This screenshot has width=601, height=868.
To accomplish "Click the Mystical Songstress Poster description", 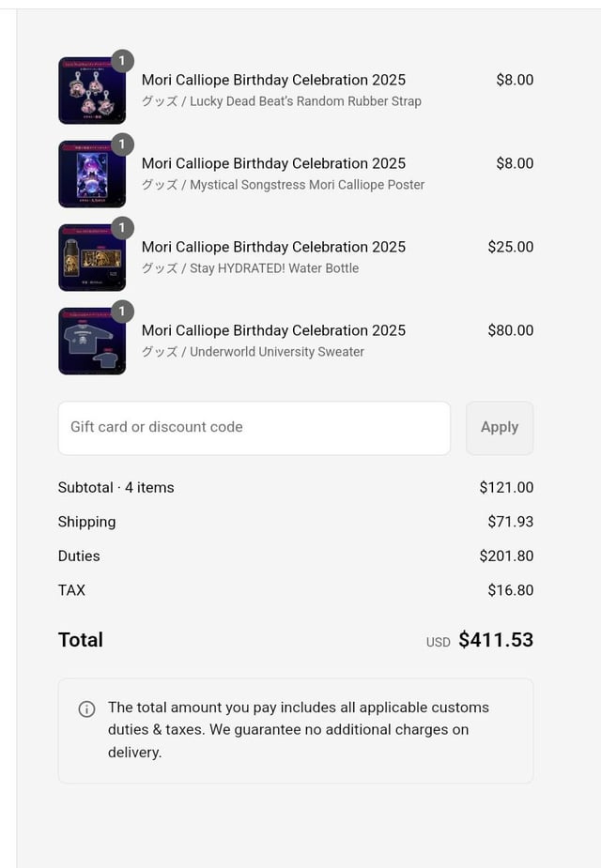I will [x=283, y=185].
